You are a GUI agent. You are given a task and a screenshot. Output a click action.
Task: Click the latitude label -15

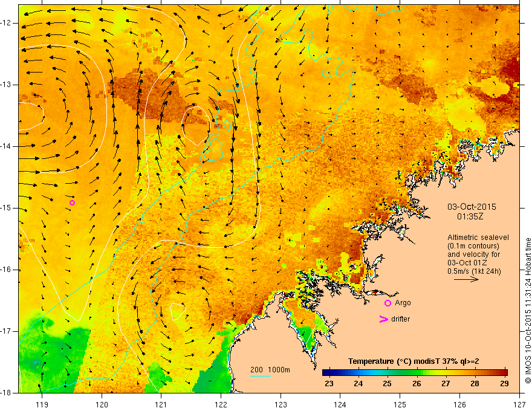click(6, 208)
